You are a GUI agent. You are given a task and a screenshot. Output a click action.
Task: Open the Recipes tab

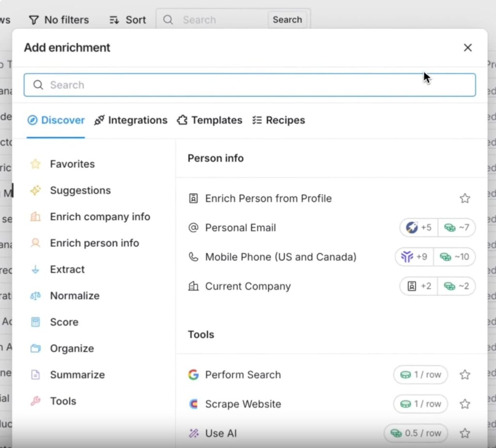(279, 120)
